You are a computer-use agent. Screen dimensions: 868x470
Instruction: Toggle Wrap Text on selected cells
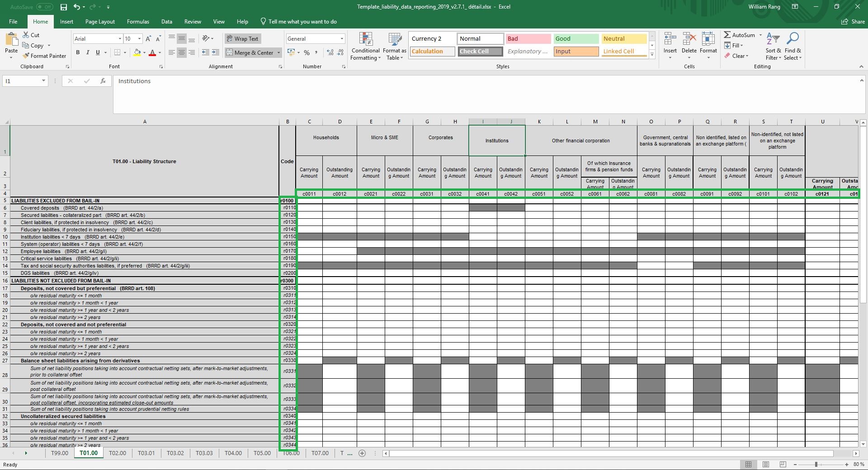(x=243, y=38)
